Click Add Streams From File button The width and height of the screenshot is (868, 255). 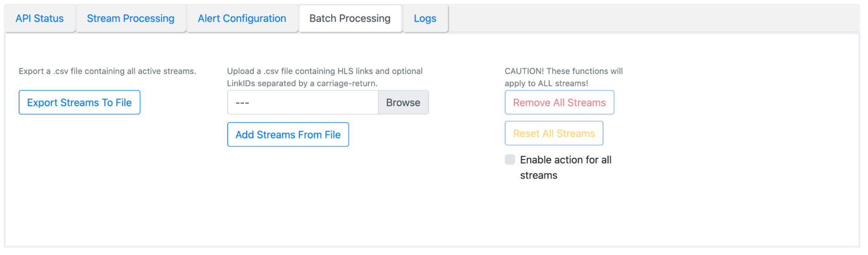click(x=288, y=135)
